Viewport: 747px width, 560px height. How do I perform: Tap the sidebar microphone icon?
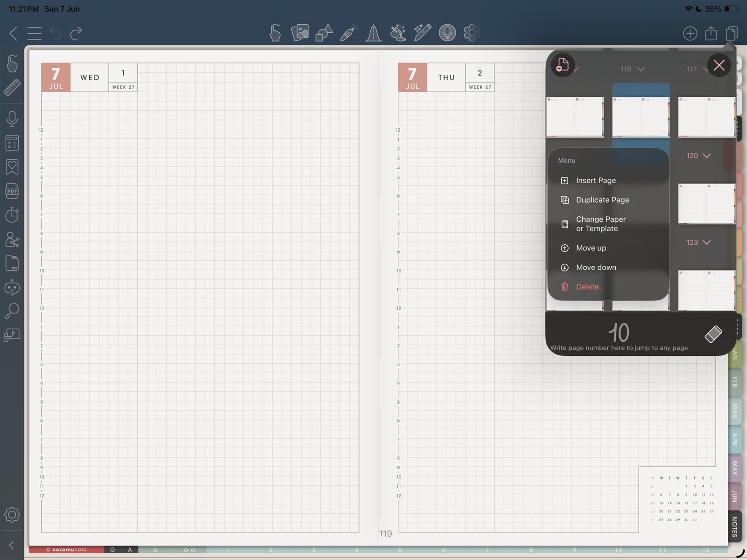pyautogui.click(x=12, y=119)
